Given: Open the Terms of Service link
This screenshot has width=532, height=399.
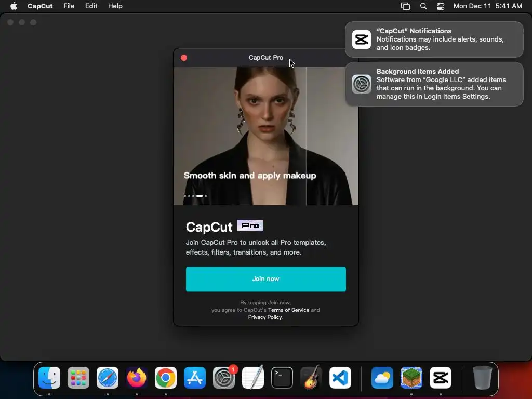Looking at the screenshot, I should pyautogui.click(x=288, y=310).
